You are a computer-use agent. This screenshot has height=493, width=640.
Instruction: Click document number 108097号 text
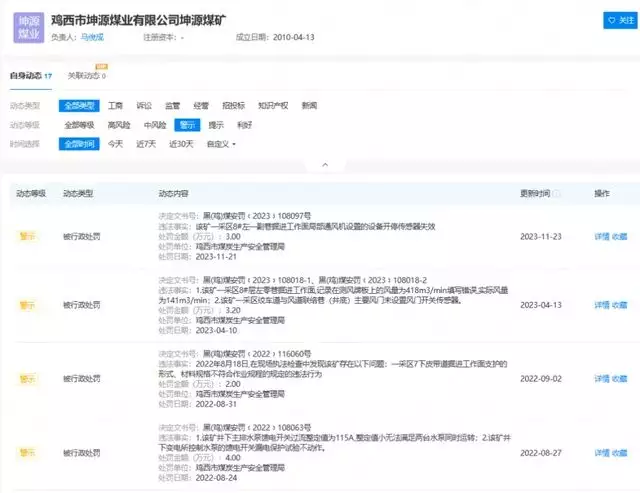(x=294, y=216)
